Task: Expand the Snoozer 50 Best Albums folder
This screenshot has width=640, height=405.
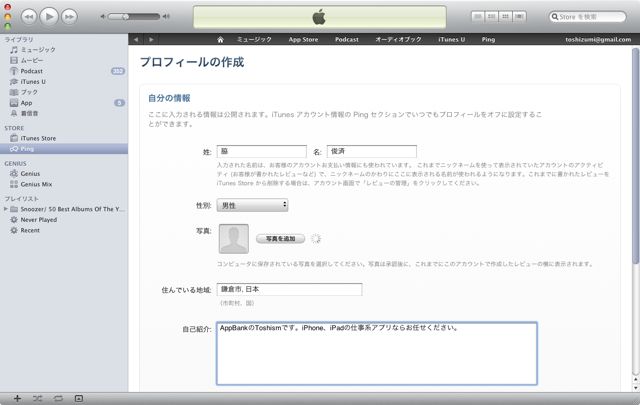Action: (6, 209)
